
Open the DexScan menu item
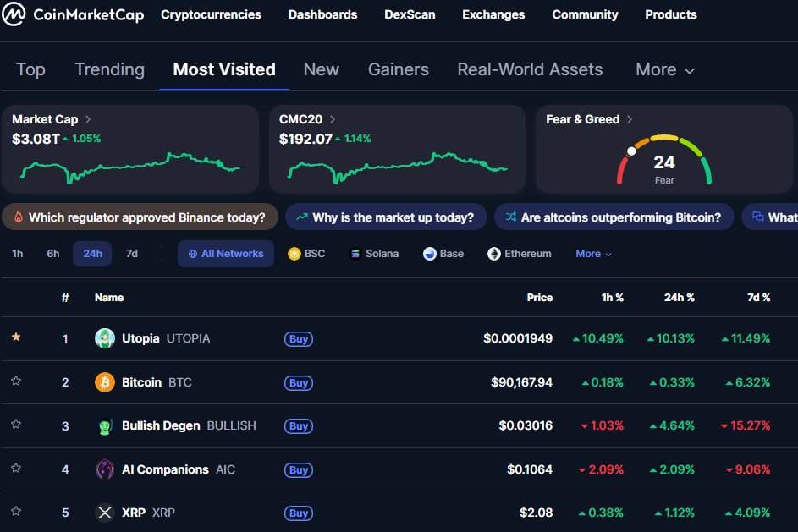coord(410,14)
